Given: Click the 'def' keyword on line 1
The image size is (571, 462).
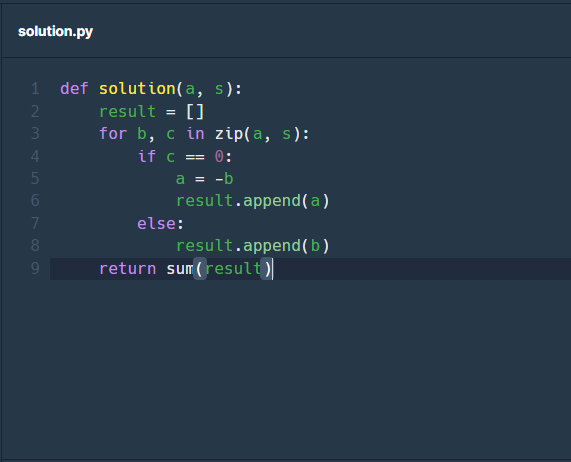Looking at the screenshot, I should coord(74,89).
